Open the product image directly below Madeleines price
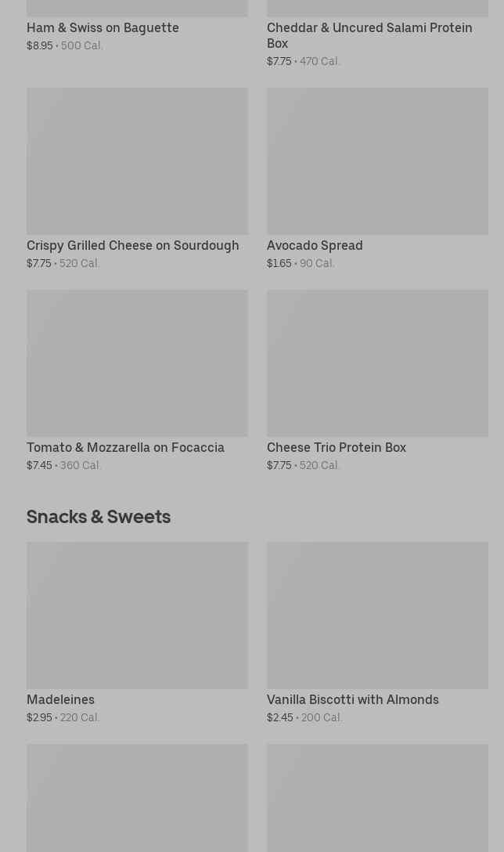504x852 pixels. (x=137, y=797)
